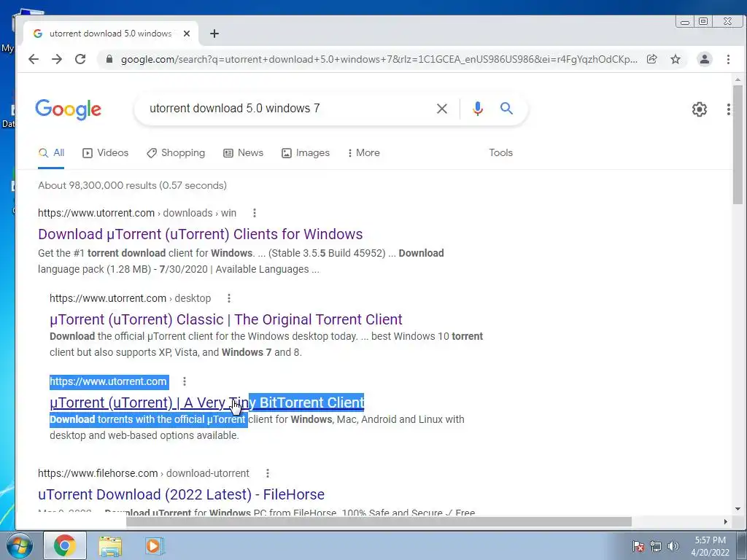Click the vertical scrollbar thumb
Viewport: 747px width, 560px height.
coord(738,144)
